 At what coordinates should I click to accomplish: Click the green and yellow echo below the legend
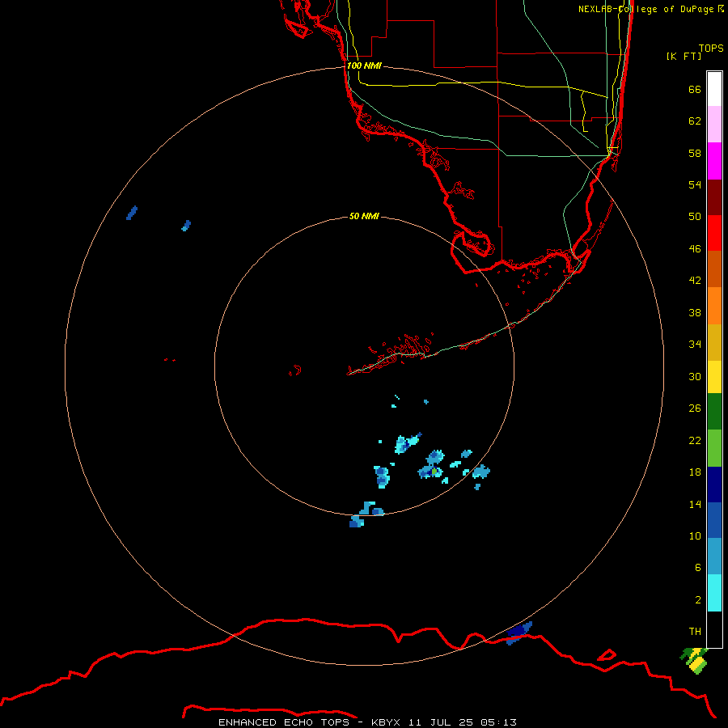pos(694,660)
